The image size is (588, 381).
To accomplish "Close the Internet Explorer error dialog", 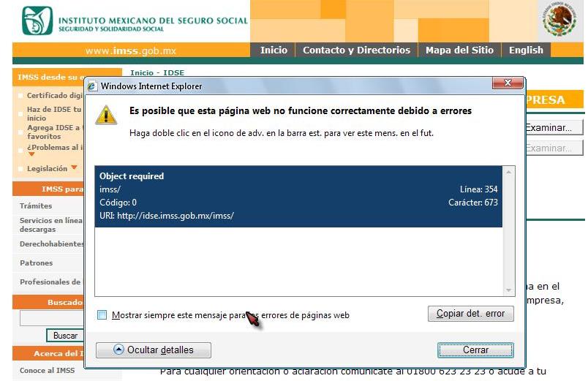I will click(508, 83).
